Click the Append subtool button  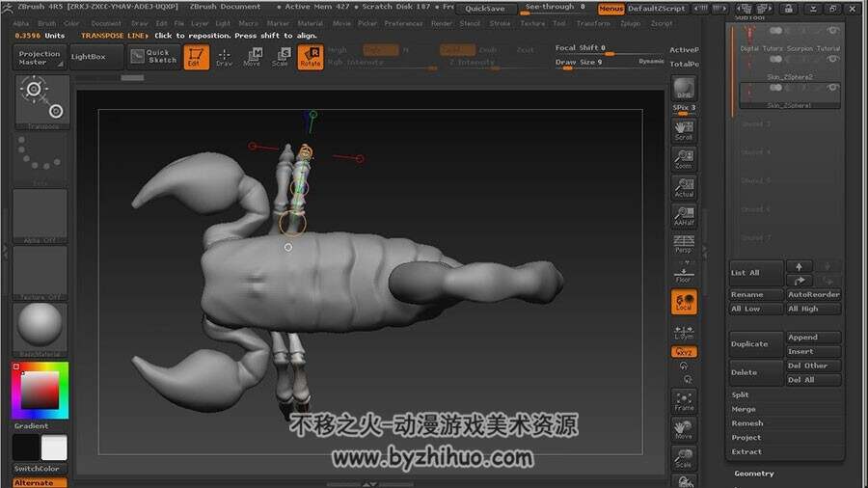click(814, 337)
